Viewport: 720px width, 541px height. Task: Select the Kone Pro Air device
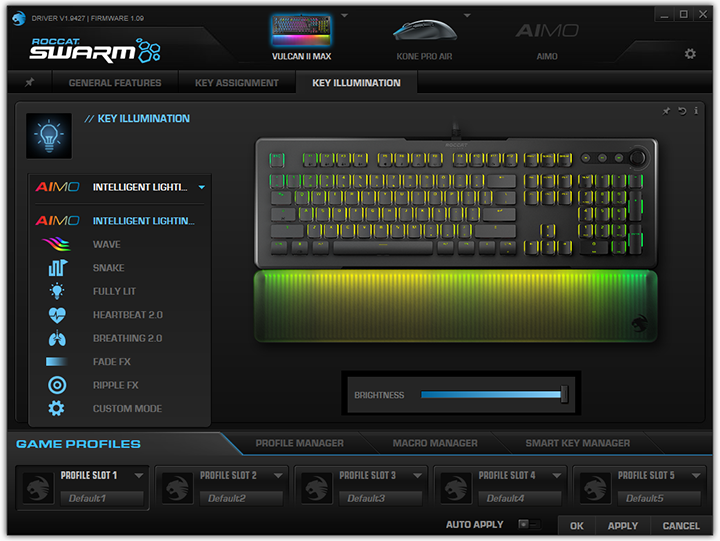pyautogui.click(x=423, y=38)
